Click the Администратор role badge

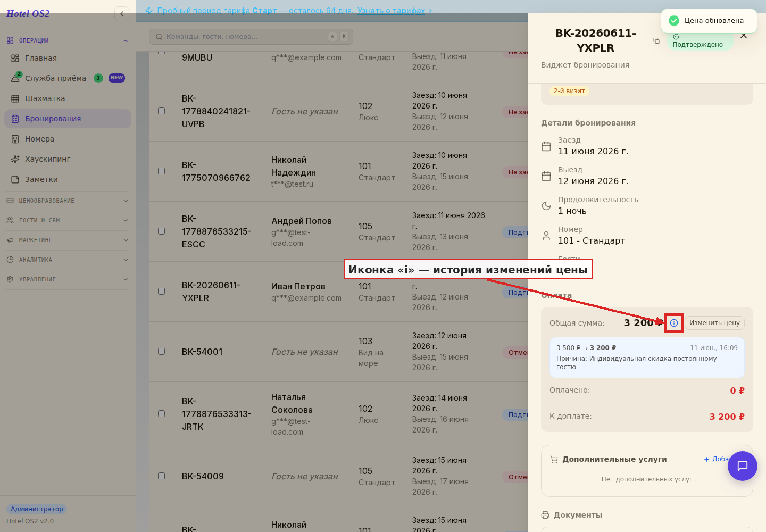pos(37,509)
